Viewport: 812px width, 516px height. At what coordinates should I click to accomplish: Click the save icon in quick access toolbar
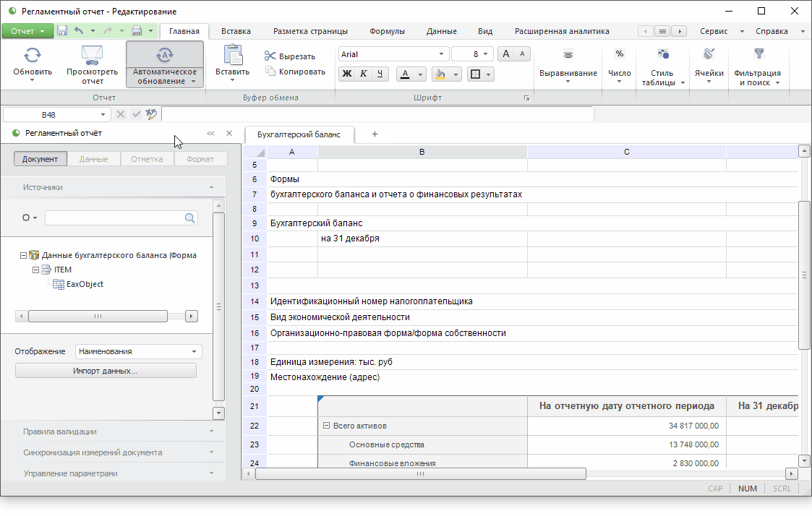pyautogui.click(x=62, y=31)
